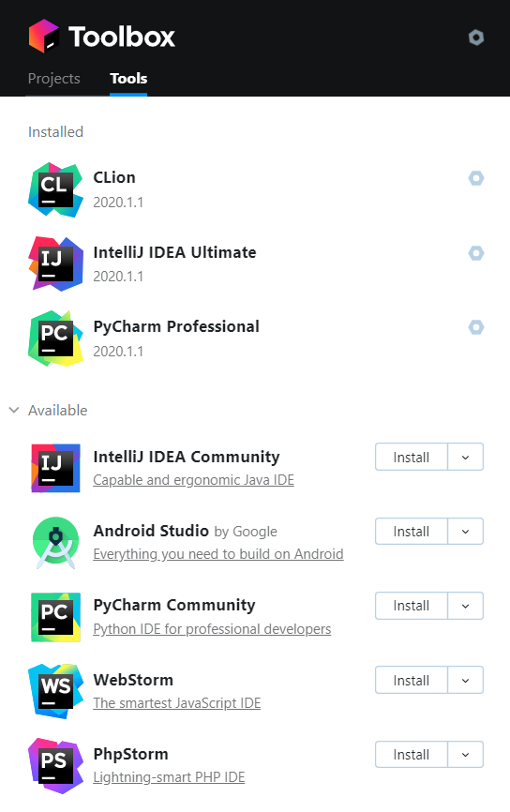510x812 pixels.
Task: Open 'The smartest JavaScript IDE' link
Action: pyautogui.click(x=176, y=703)
